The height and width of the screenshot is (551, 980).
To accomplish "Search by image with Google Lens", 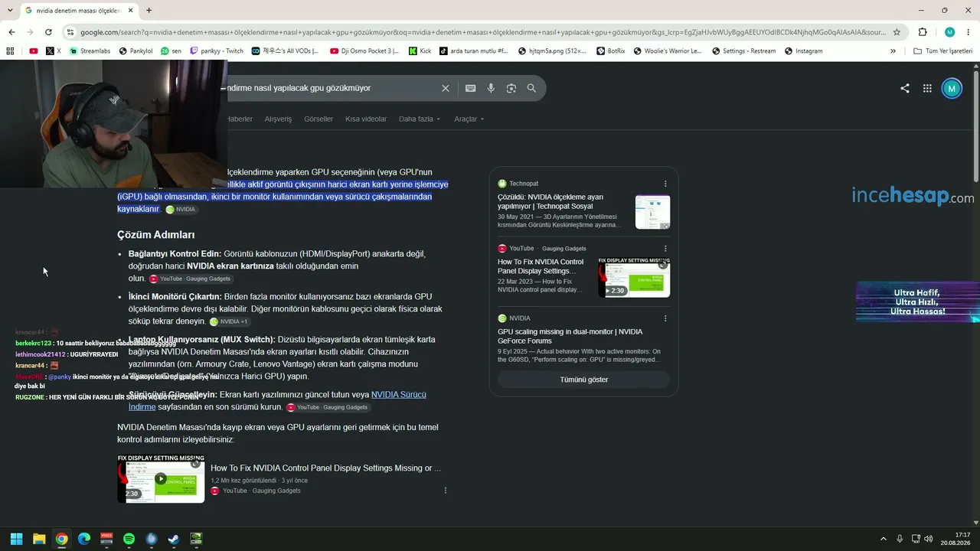I will 511,88.
